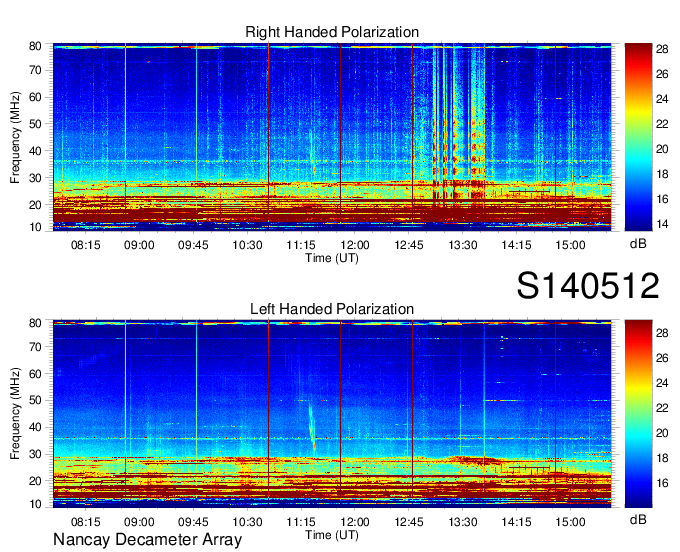This screenshot has width=680, height=552.
Task: Click the '28' value on the top colorbar
Action: [x=662, y=49]
